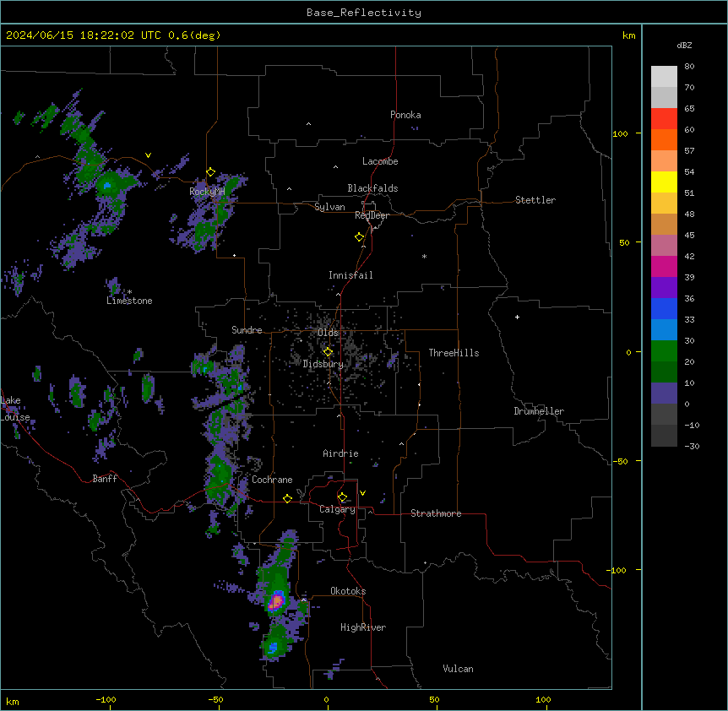Click the Innisfail city label

coord(350,275)
